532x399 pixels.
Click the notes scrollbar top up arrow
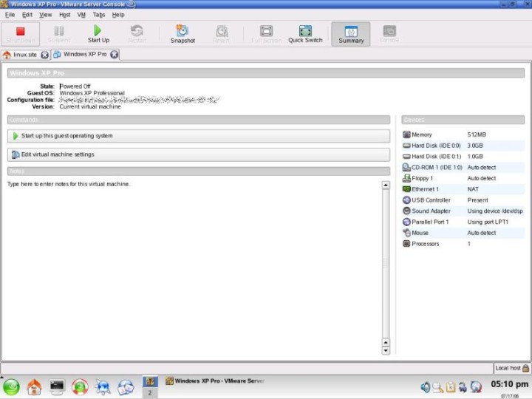pyautogui.click(x=386, y=185)
